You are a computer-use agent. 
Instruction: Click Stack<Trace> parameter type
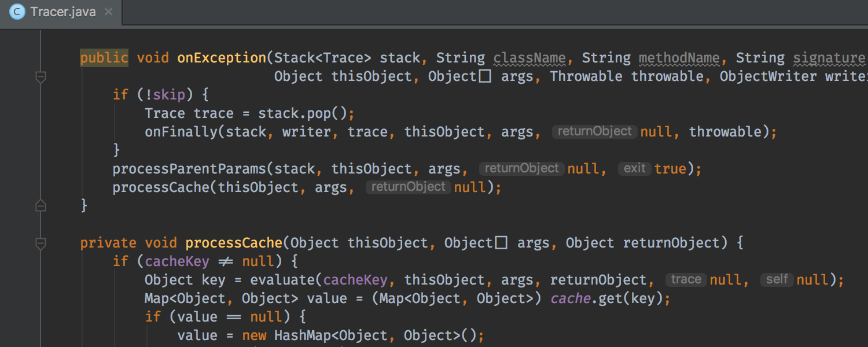323,58
